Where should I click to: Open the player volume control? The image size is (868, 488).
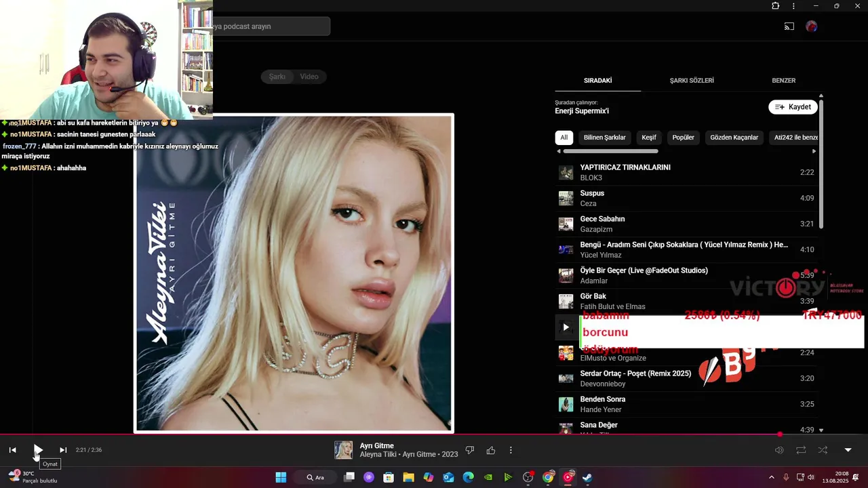[779, 450]
